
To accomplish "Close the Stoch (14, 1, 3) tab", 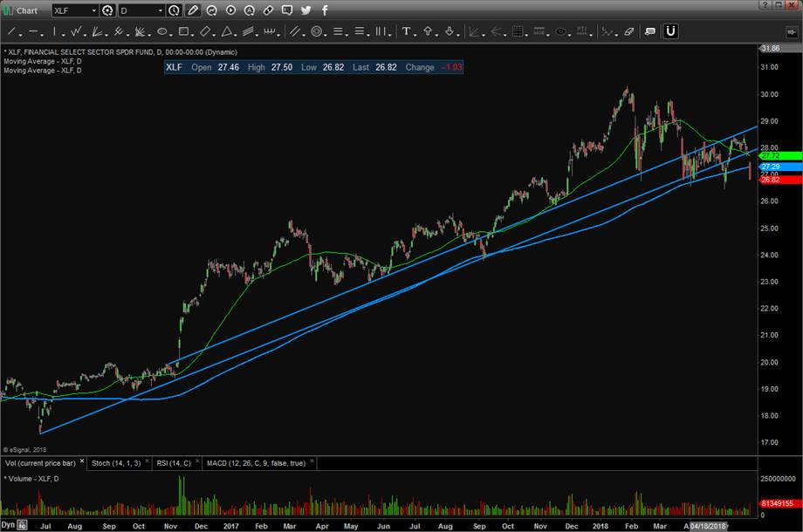I will (147, 461).
